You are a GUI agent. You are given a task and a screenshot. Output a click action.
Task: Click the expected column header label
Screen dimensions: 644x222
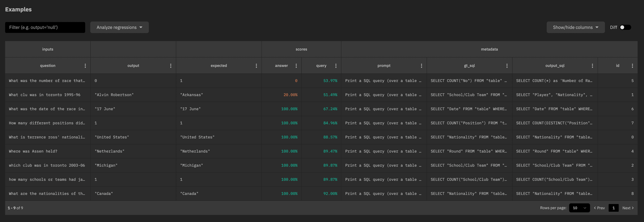(x=219, y=66)
